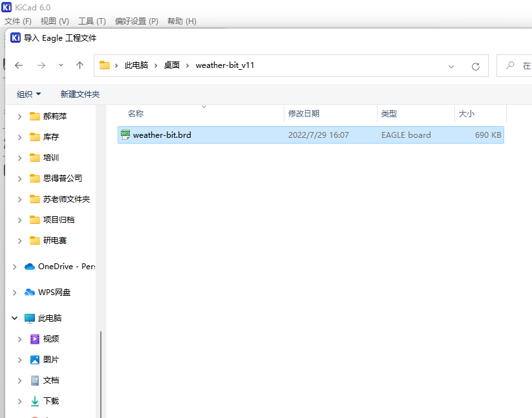The image size is (532, 418).
Task: Click the folder icon in the address bar
Action: (x=105, y=65)
